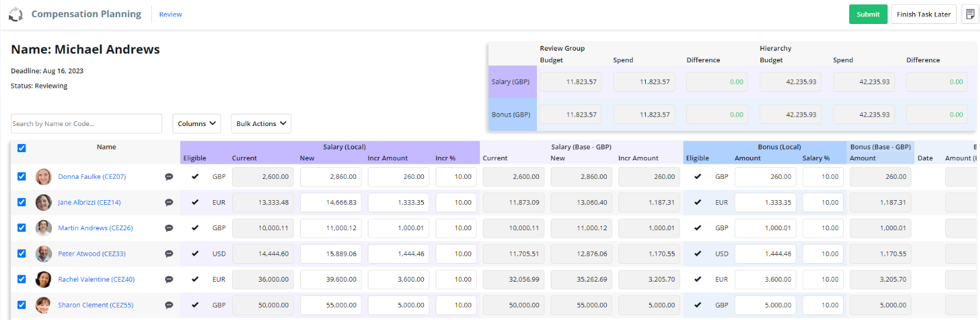Uncheck the checkbox for Rachel Valentine's row
Viewport: 980px width, 320px height.
point(21,279)
